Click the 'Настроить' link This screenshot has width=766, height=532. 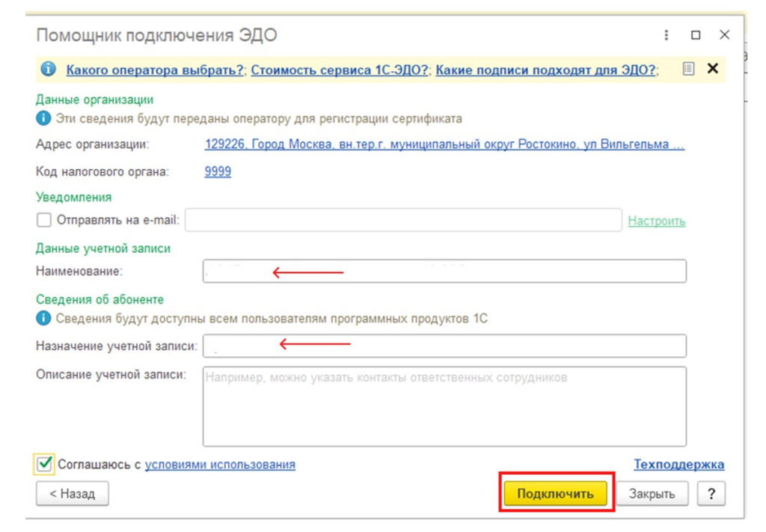point(657,221)
